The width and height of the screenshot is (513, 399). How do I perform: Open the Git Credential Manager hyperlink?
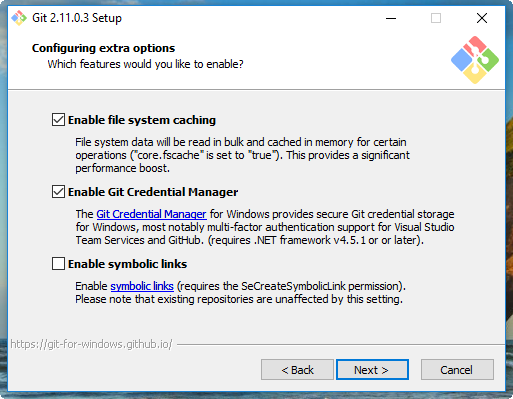point(151,214)
